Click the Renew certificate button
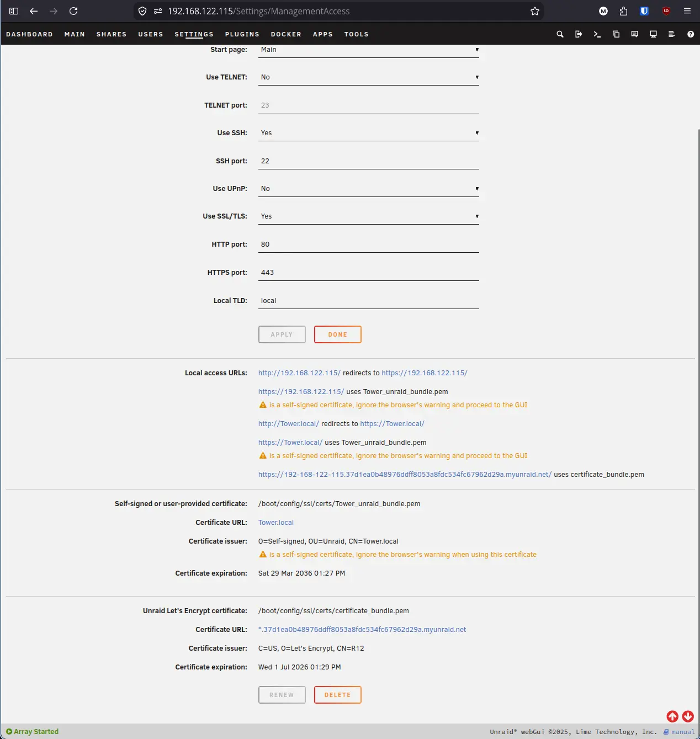Screen dimensions: 700x739 (282, 695)
